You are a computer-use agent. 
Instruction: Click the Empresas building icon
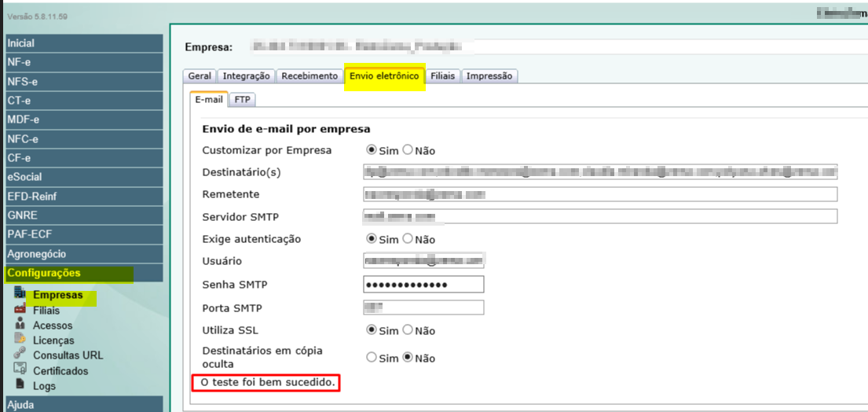click(x=20, y=293)
